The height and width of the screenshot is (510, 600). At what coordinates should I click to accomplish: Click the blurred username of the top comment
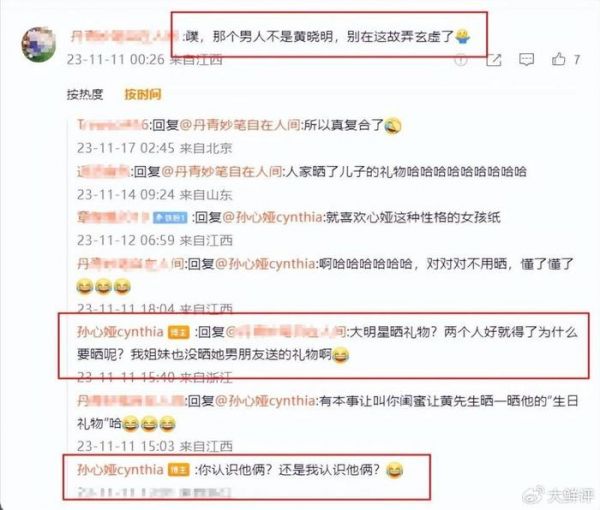click(x=125, y=37)
